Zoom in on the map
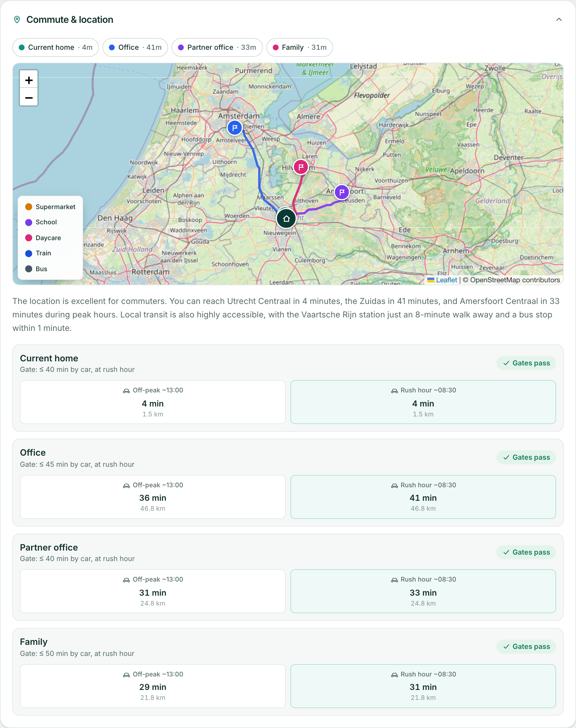This screenshot has height=728, width=576. [x=29, y=80]
